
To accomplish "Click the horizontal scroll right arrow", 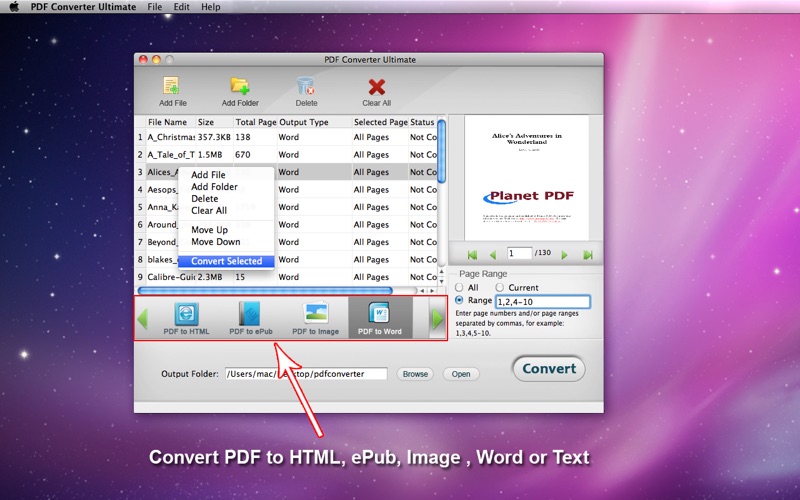I will tap(432, 291).
